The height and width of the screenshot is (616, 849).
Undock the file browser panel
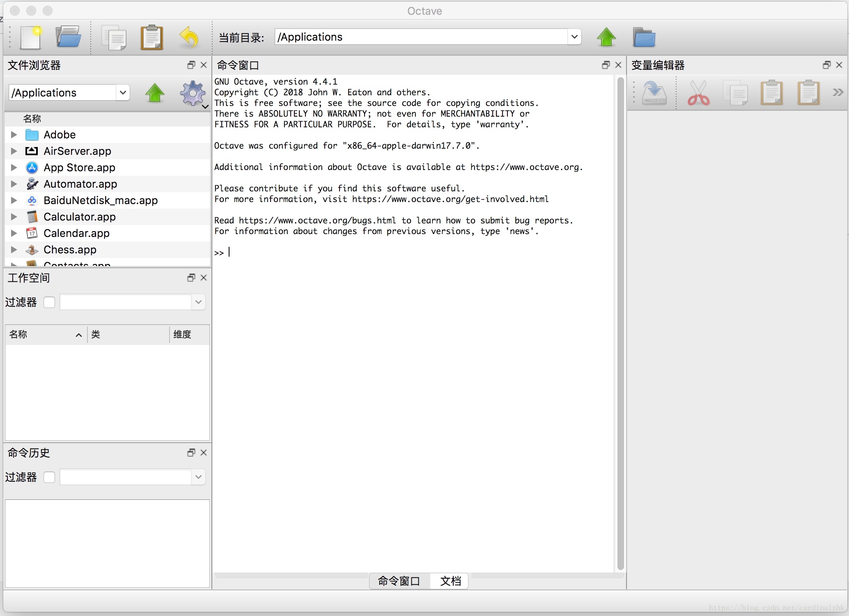point(191,65)
